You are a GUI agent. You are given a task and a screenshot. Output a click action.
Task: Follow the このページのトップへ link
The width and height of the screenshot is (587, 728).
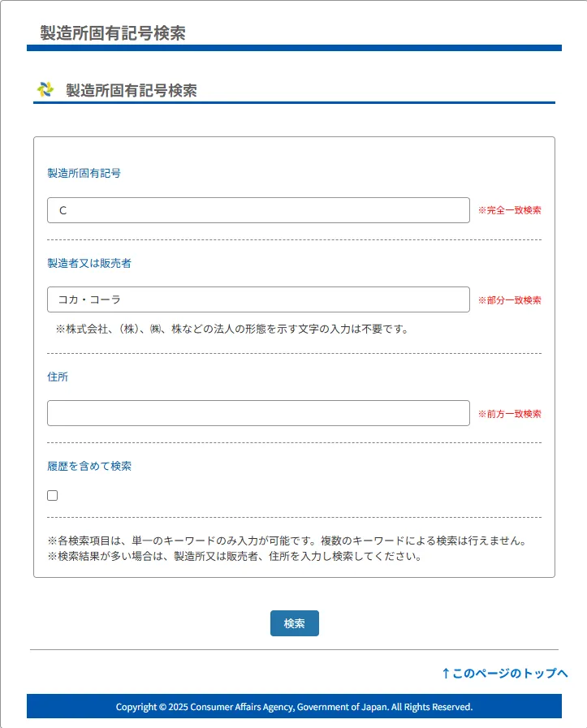point(505,673)
